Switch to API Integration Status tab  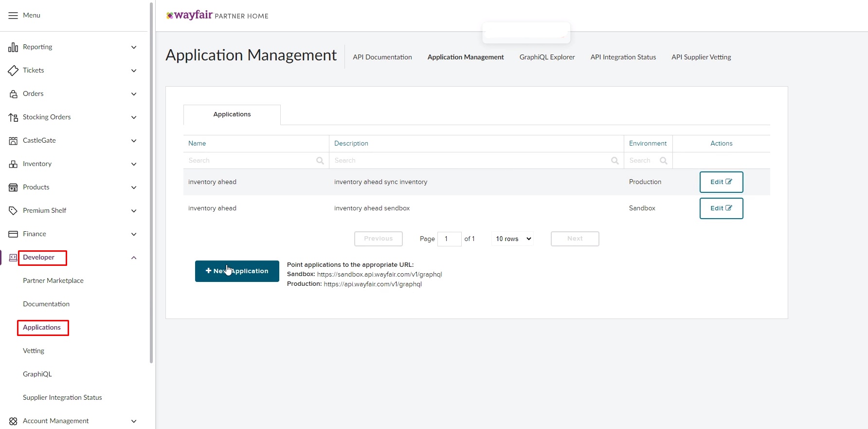click(623, 57)
